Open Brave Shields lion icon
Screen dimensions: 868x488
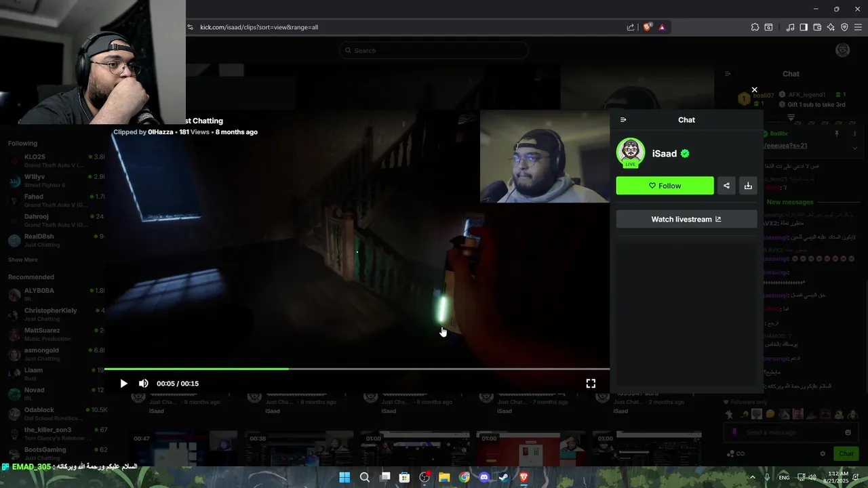pyautogui.click(x=647, y=27)
